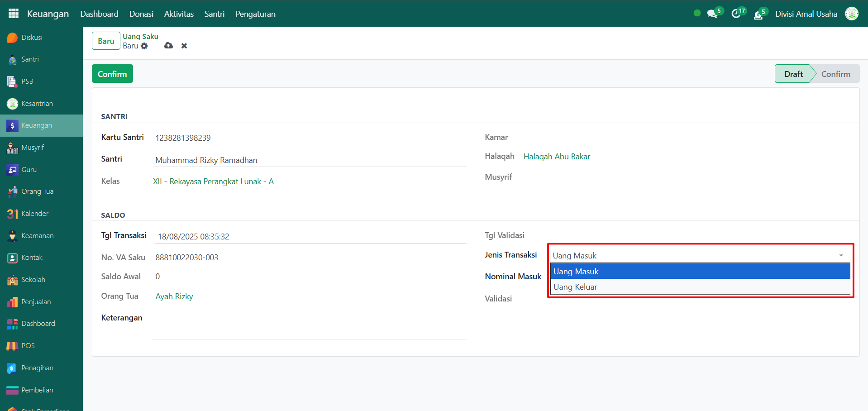Choose Uang Masuk option in dropdown
Viewport: 868px width, 411px height.
[x=576, y=272]
